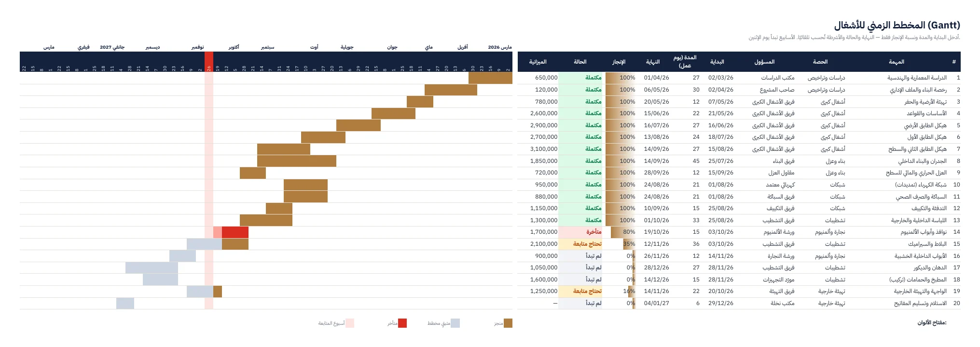Click the 'مارس 2026' month label
Screen dimensions: 980x347
click(x=500, y=47)
